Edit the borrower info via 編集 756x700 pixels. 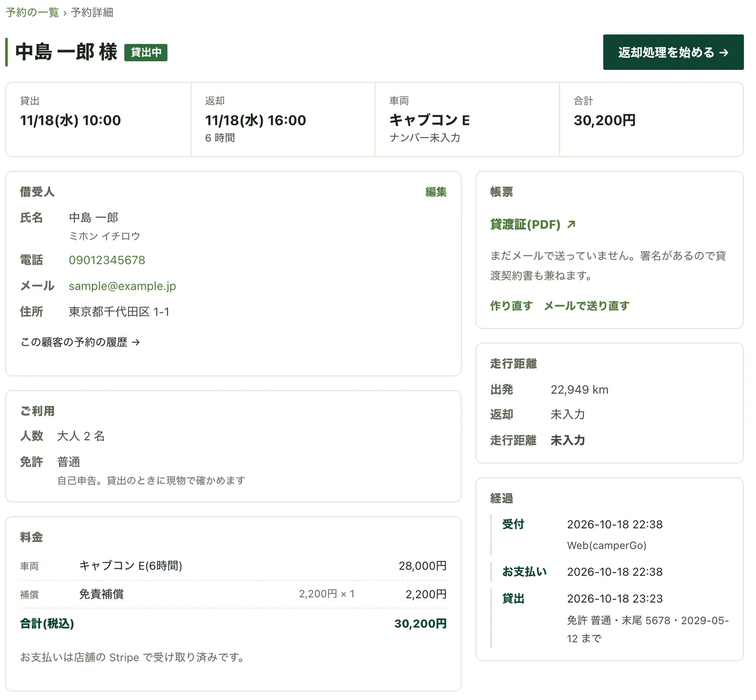436,192
